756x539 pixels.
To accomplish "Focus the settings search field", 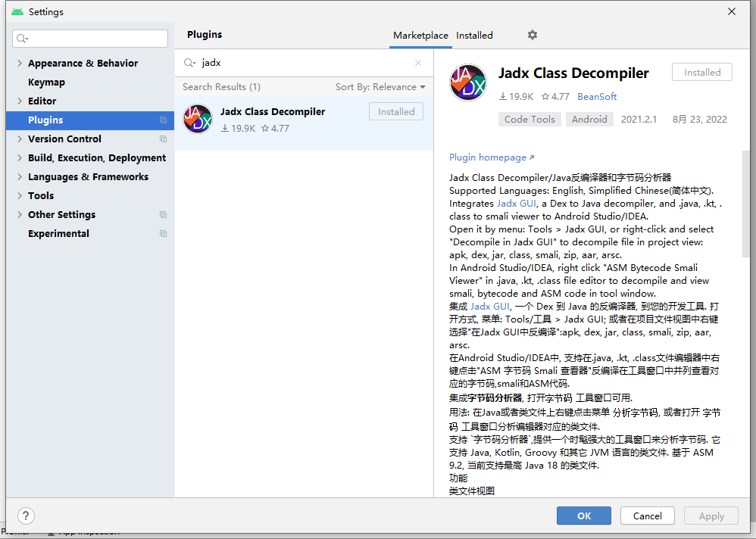I will point(90,39).
